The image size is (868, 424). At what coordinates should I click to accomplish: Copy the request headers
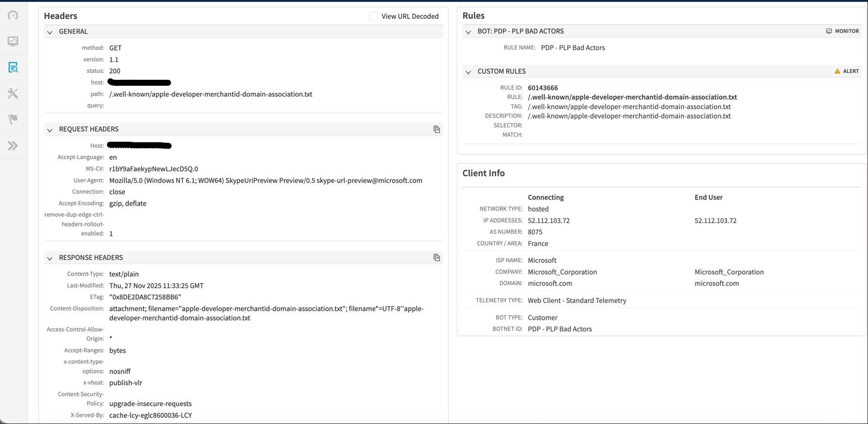tap(436, 129)
